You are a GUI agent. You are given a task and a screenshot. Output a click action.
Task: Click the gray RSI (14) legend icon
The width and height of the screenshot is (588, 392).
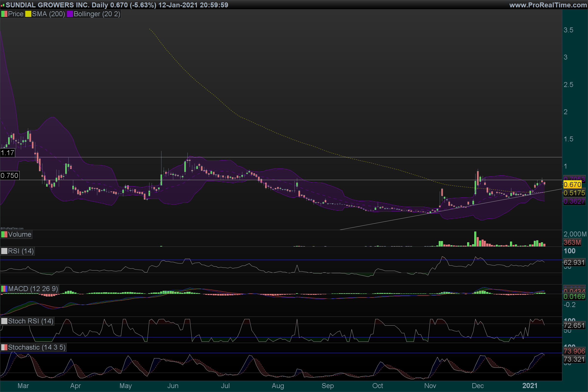pyautogui.click(x=4, y=251)
